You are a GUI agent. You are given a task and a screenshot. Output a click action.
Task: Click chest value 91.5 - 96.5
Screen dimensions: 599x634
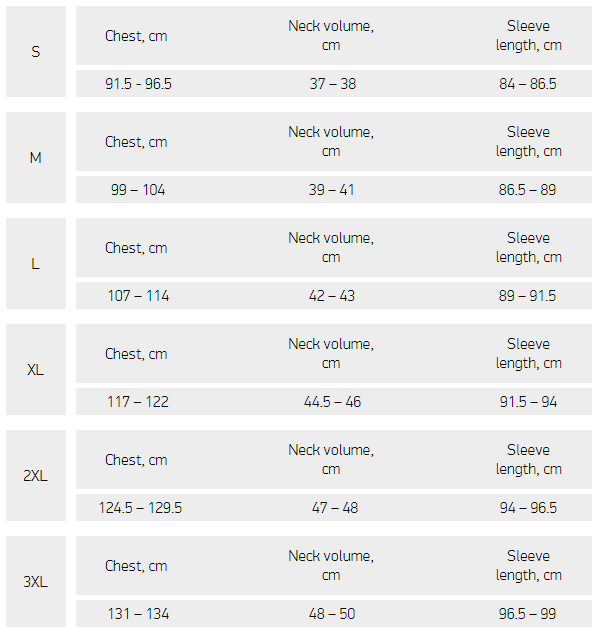pos(138,84)
